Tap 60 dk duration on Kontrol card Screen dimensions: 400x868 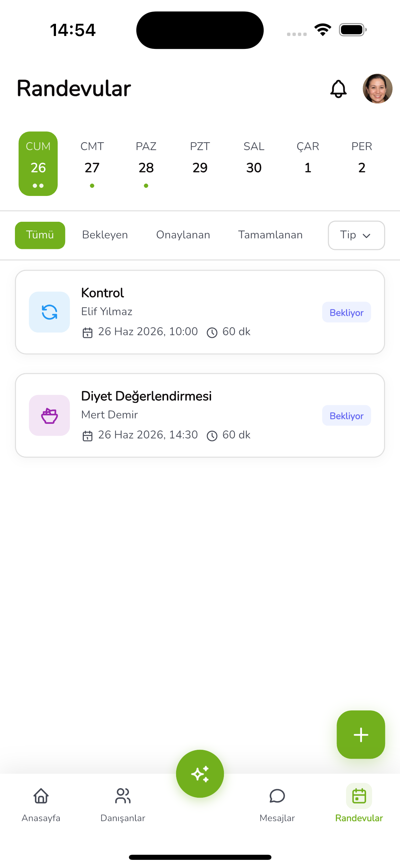tap(236, 332)
